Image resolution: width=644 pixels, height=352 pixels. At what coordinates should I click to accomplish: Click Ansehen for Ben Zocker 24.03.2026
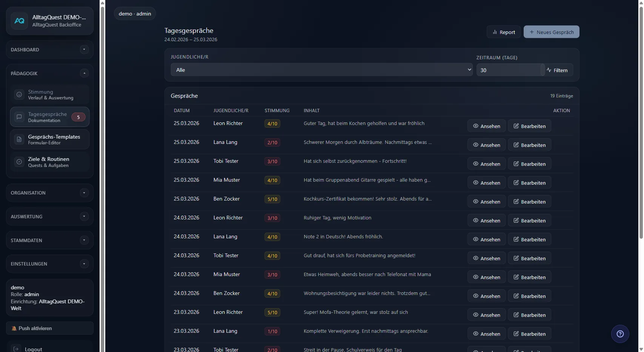point(486,296)
